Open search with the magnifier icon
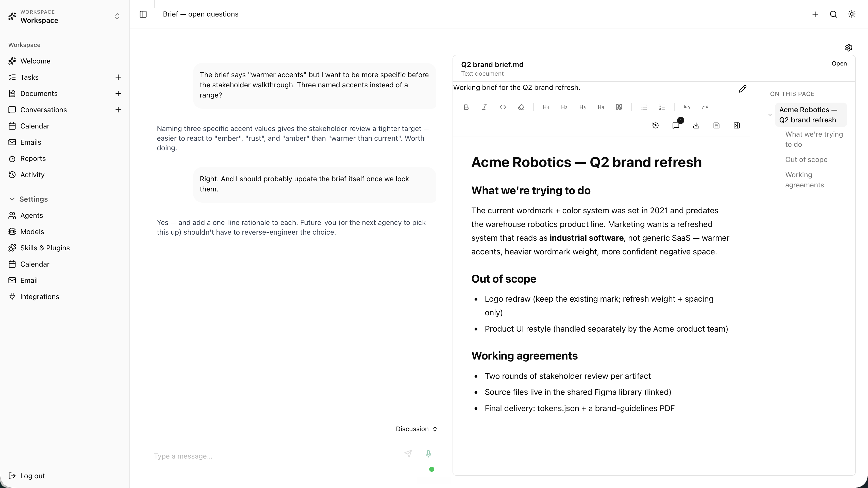The width and height of the screenshot is (868, 488). click(833, 14)
